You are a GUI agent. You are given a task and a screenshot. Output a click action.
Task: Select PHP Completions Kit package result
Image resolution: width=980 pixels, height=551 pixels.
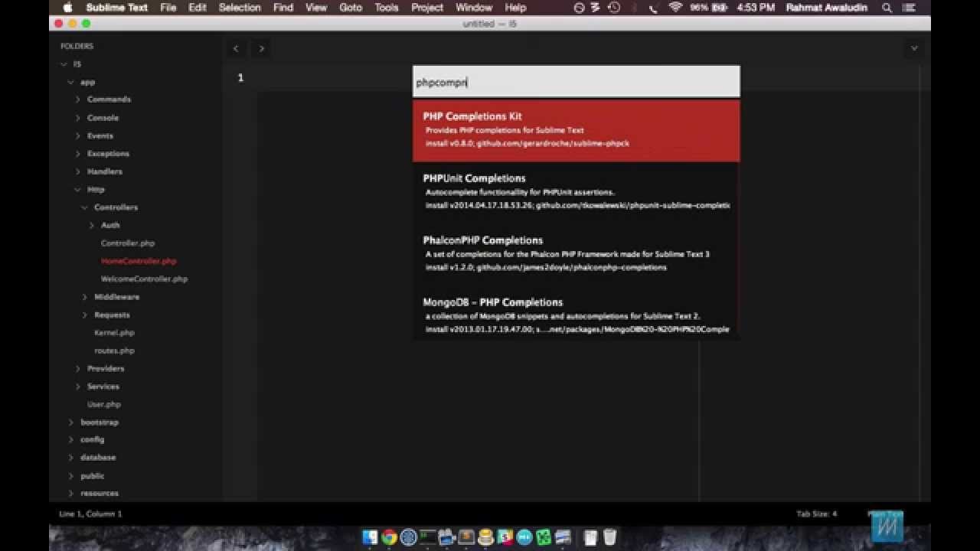coord(577,130)
